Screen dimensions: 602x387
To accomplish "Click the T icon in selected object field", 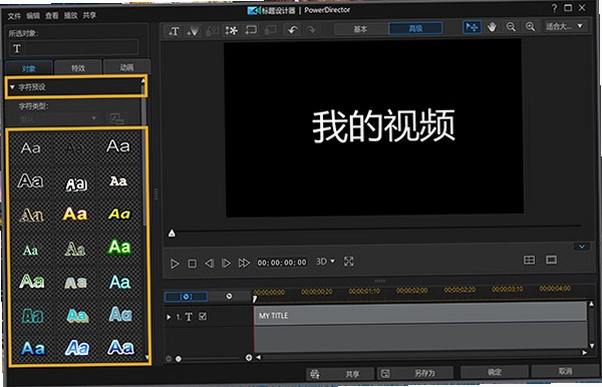I will (17, 49).
